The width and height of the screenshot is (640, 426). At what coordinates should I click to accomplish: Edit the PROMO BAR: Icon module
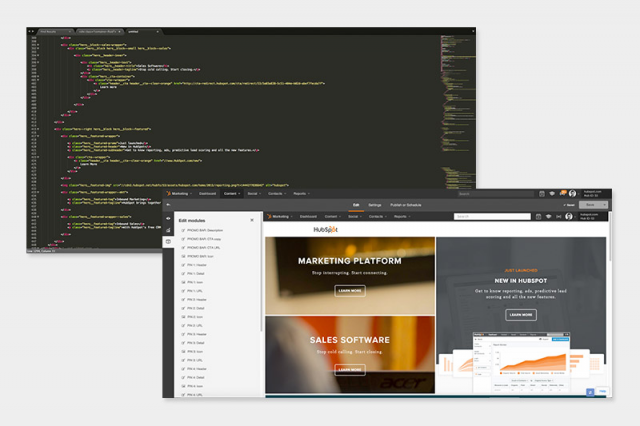[x=206, y=256]
